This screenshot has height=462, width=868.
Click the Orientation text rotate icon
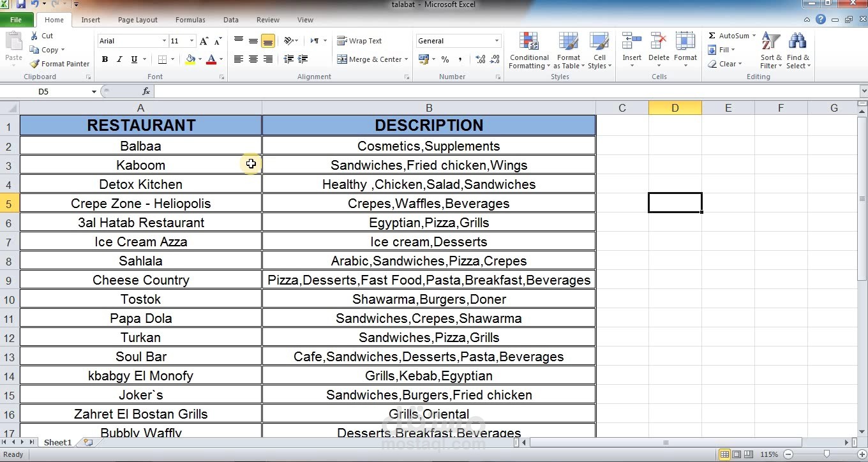point(288,41)
